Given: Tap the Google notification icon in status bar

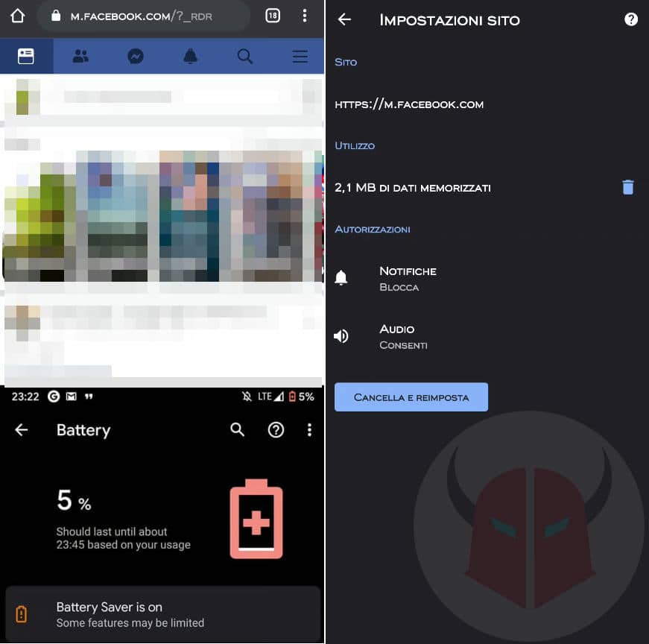Looking at the screenshot, I should [x=54, y=397].
